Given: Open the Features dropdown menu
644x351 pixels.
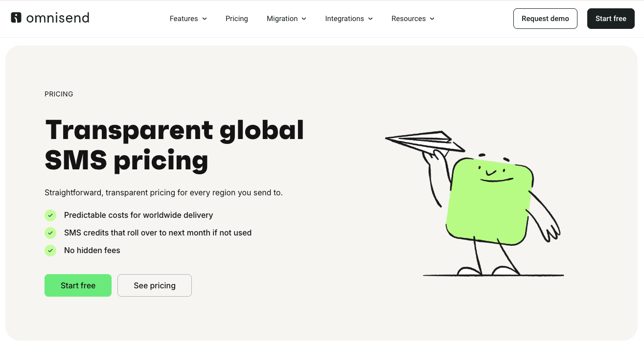Looking at the screenshot, I should point(184,19).
